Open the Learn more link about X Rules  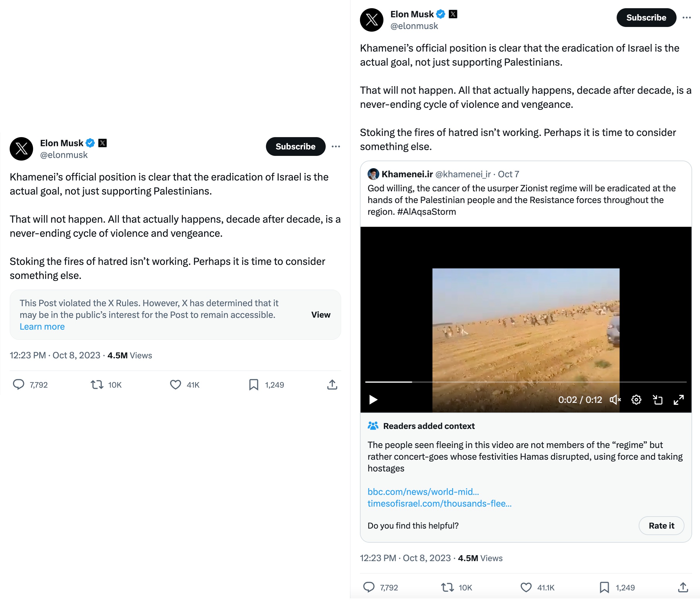42,326
